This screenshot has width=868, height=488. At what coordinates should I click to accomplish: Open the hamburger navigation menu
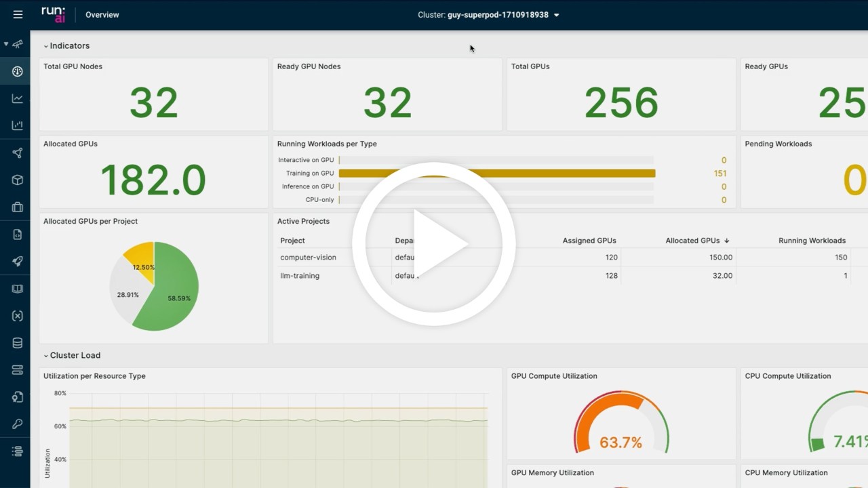[18, 14]
